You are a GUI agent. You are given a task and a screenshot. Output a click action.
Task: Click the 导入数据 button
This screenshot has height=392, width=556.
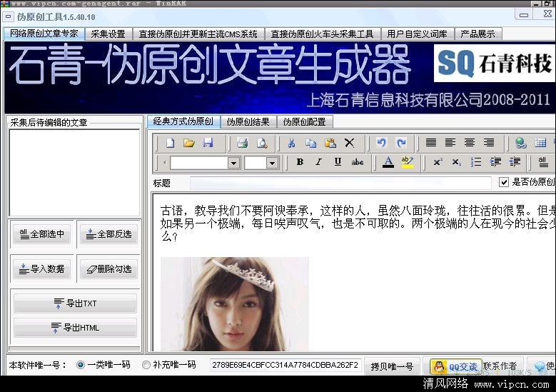(42, 269)
